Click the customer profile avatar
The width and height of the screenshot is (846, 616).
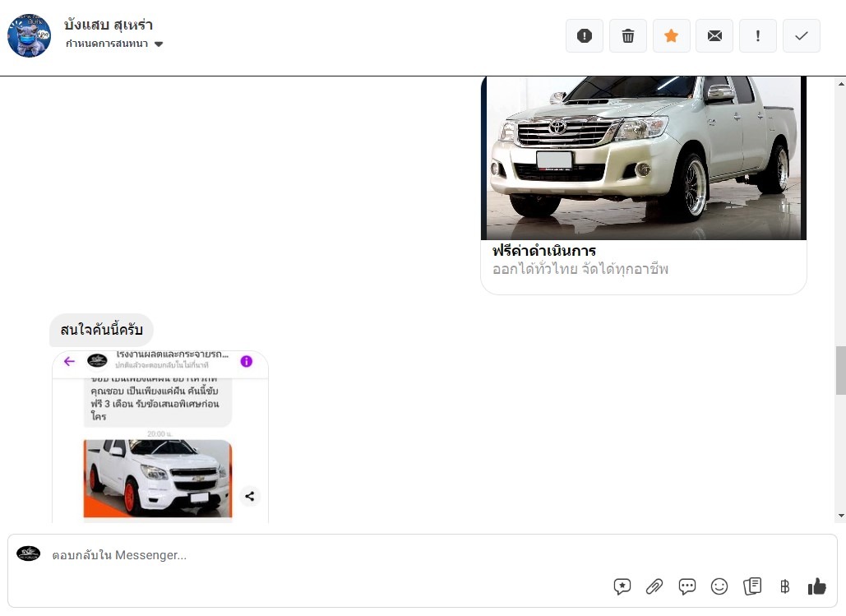[x=30, y=35]
